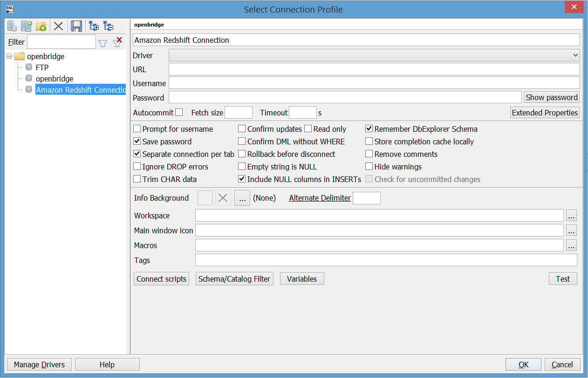Click the SQL Workbench title bar icon
This screenshot has height=378, width=588.
tap(10, 9)
